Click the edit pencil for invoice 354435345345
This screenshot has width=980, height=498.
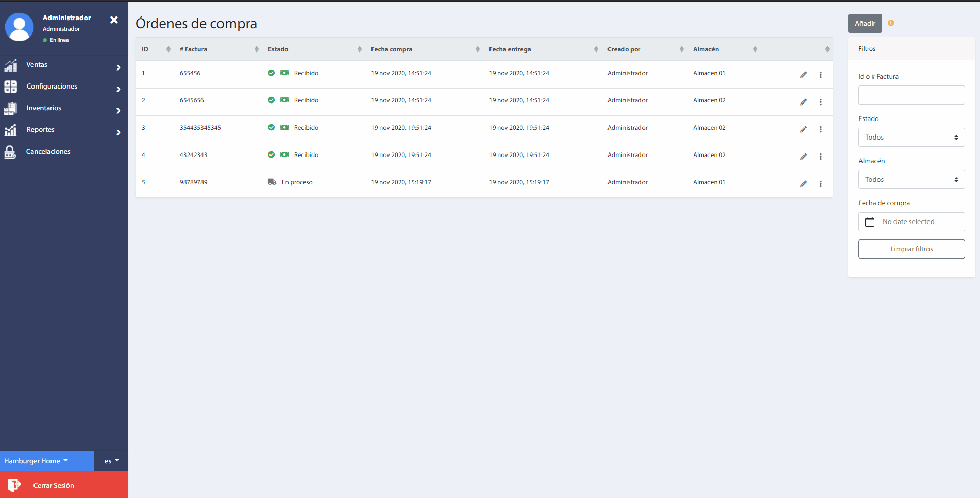803,129
